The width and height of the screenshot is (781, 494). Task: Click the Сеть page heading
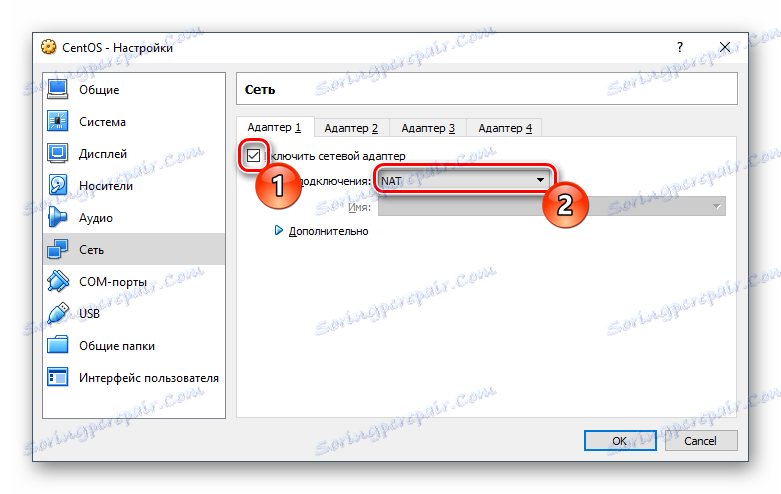[260, 90]
